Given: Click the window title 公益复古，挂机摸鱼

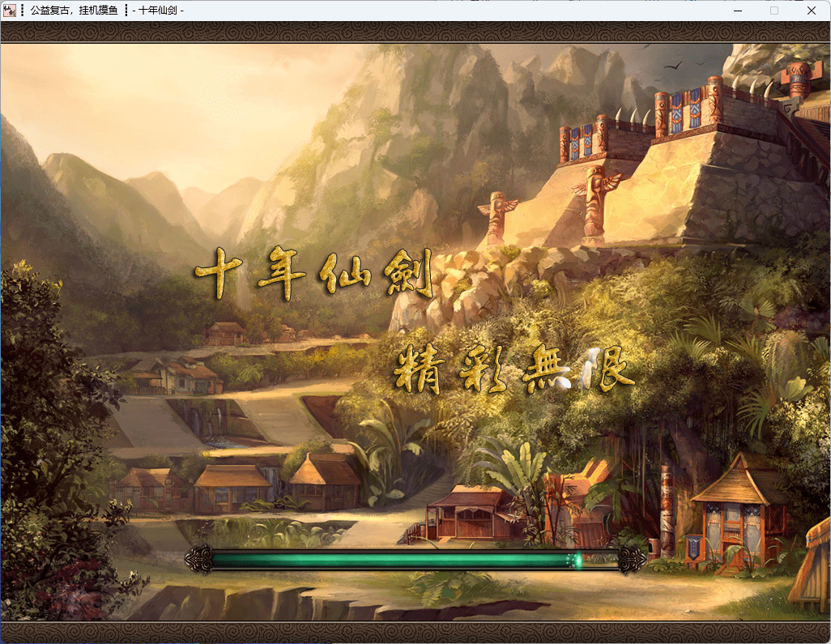Looking at the screenshot, I should [x=75, y=10].
